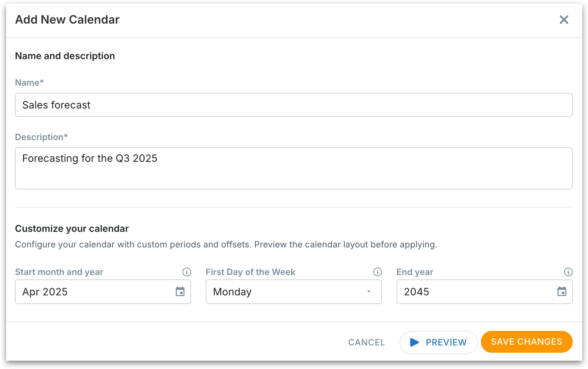Show info for First Day of the Week
This screenshot has height=369, width=588.
click(x=377, y=272)
